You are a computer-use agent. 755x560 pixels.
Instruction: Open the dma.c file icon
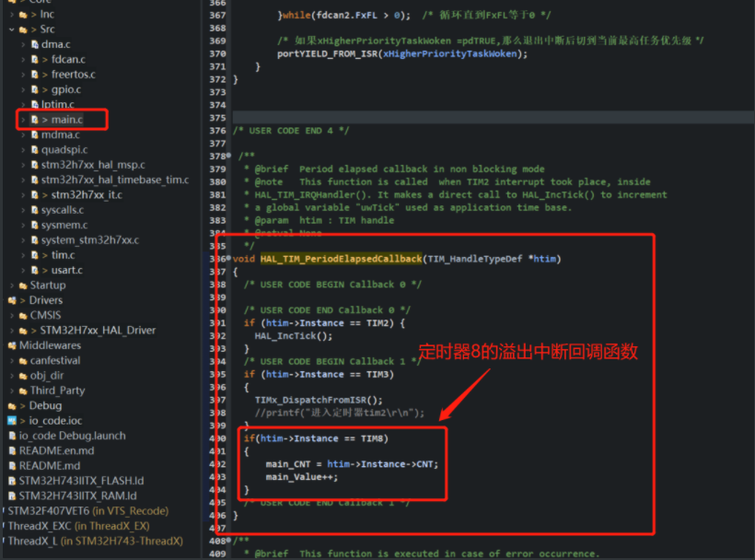(35, 44)
